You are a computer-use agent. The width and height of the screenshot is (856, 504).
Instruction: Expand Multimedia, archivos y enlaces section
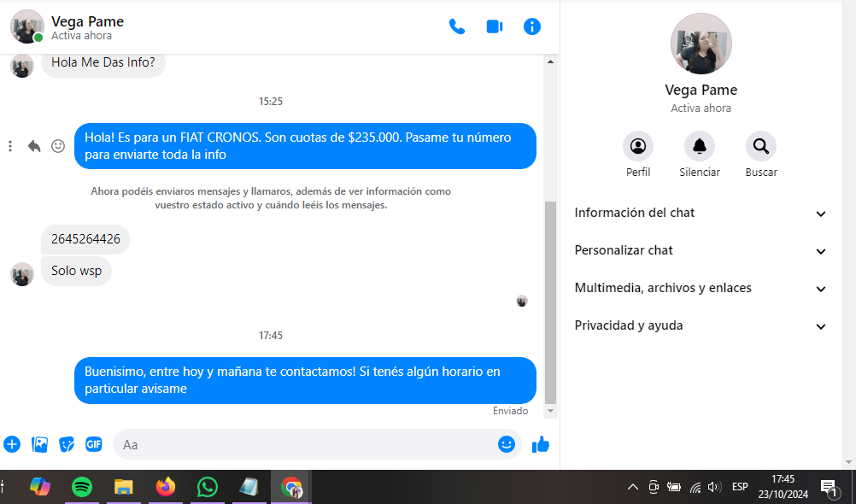click(701, 289)
